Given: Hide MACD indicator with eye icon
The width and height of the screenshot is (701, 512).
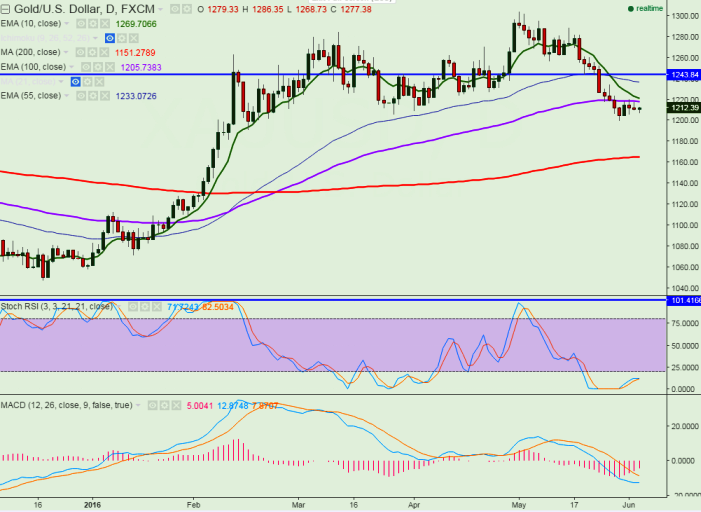Looking at the screenshot, I should click(x=152, y=406).
